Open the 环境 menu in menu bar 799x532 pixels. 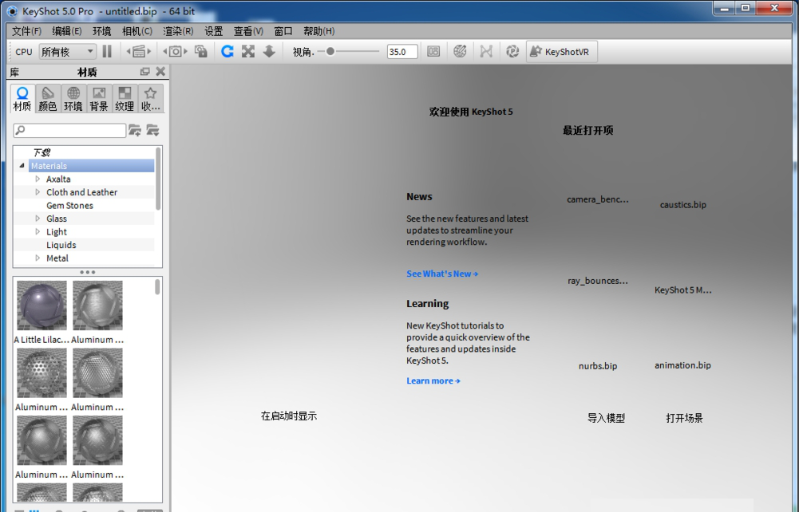click(102, 31)
